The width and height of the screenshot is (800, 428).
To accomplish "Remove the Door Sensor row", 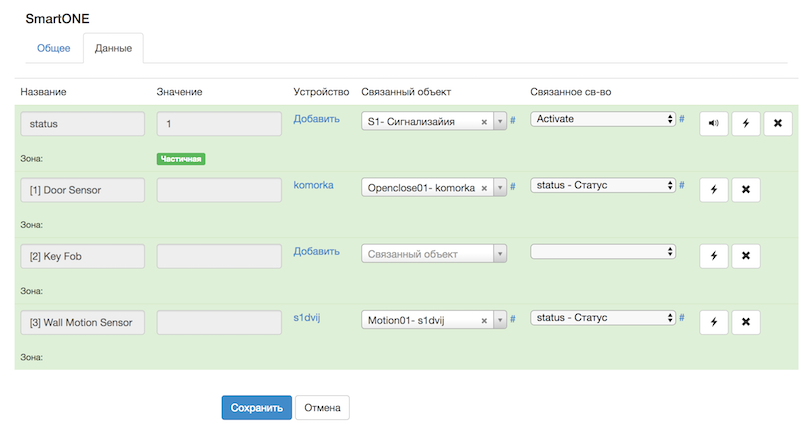I will coord(745,190).
